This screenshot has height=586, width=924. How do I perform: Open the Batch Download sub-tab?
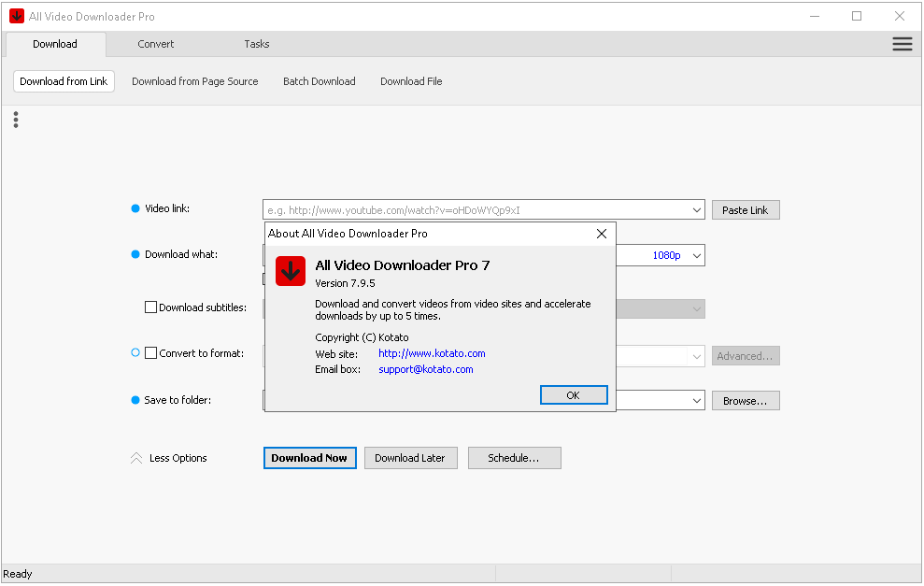click(x=320, y=81)
